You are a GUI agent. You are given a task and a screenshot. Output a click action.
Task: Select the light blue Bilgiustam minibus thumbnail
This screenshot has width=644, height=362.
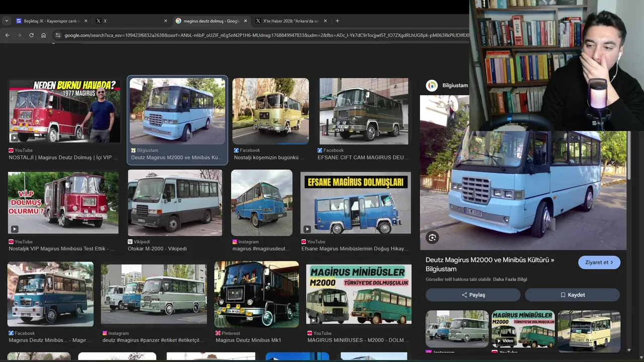[177, 111]
